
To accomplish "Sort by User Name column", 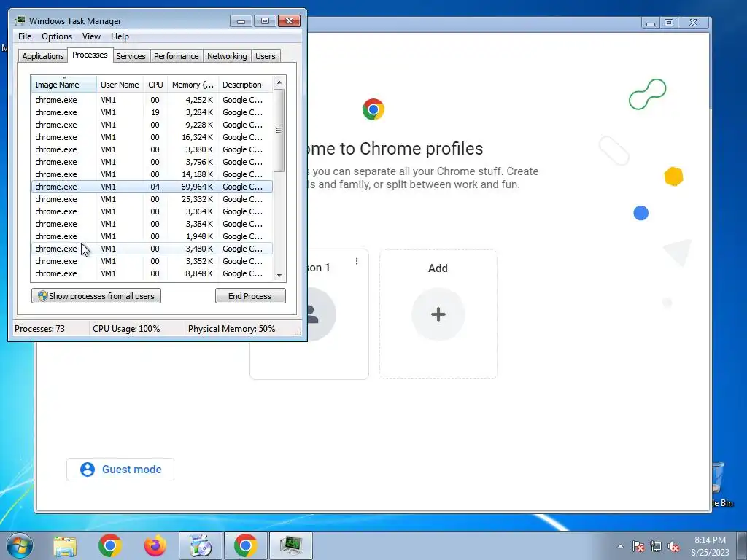I will (x=120, y=85).
